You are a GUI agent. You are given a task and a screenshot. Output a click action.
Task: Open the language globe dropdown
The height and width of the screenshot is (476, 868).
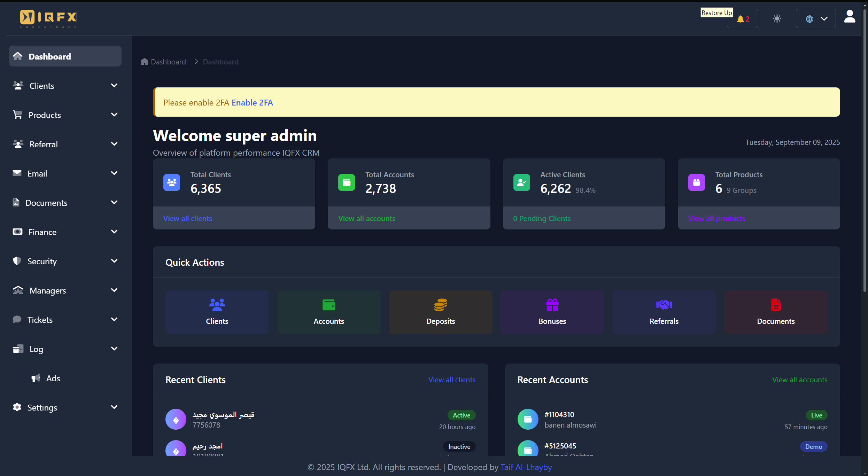click(816, 18)
